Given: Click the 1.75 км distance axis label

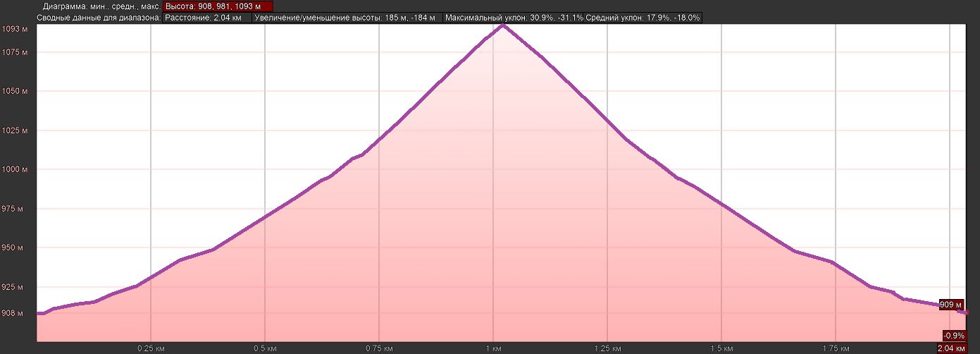Looking at the screenshot, I should 835,348.
